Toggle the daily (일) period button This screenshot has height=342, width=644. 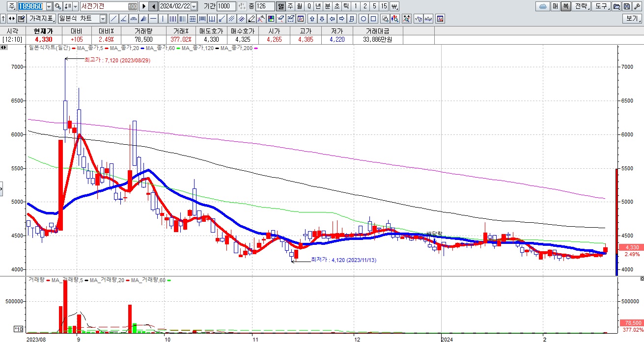click(x=280, y=6)
